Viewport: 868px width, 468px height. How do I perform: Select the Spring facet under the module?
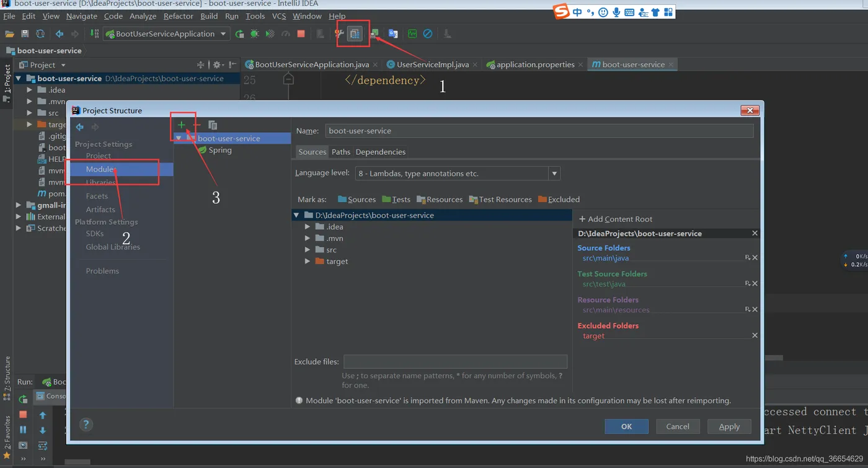tap(220, 150)
